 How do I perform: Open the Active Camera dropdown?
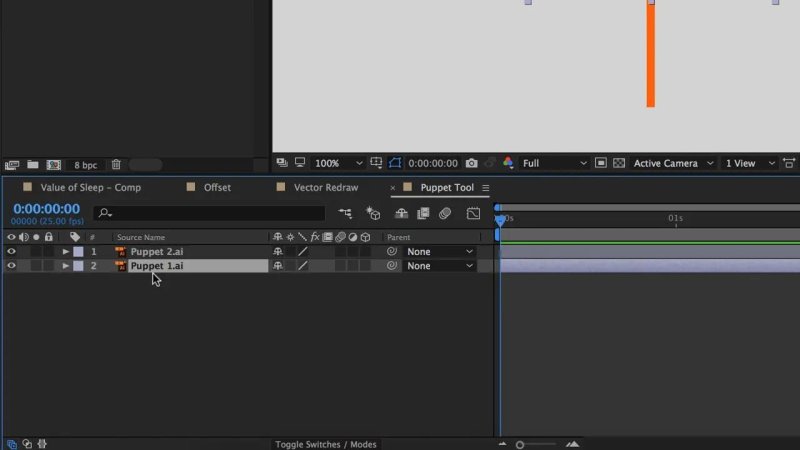point(672,163)
